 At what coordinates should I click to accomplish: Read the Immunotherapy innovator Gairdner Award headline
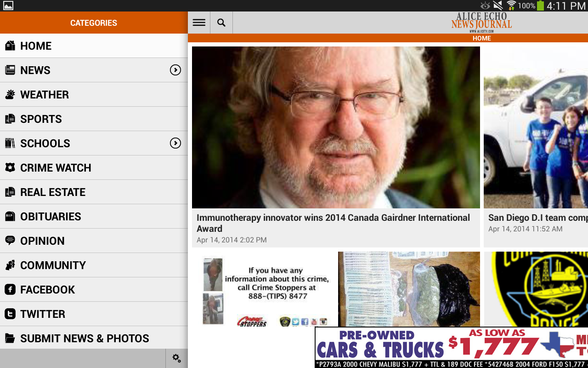[x=333, y=223]
